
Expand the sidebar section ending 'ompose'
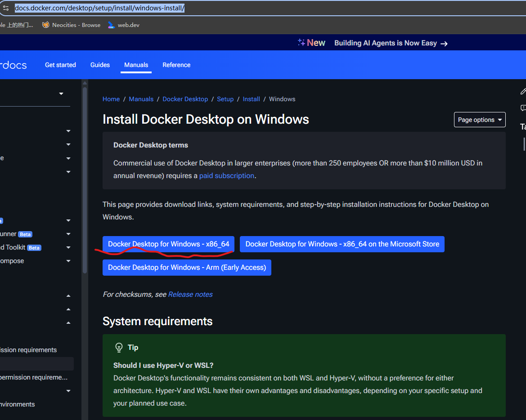[x=68, y=261]
